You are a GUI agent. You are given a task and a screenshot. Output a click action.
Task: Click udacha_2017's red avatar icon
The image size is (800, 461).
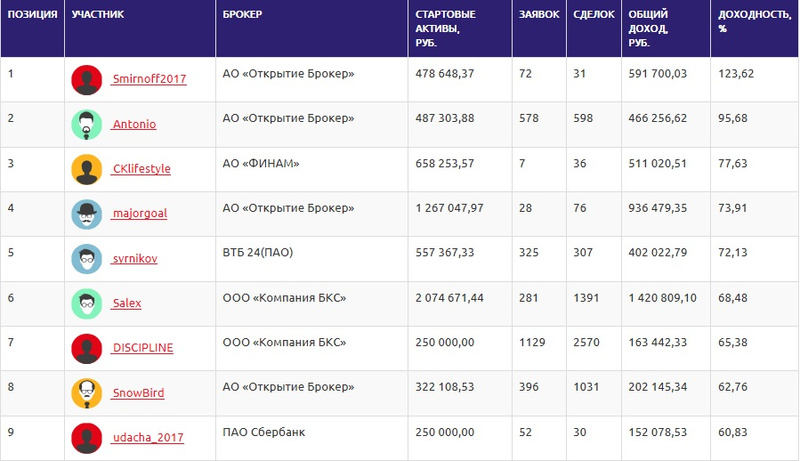(x=87, y=438)
